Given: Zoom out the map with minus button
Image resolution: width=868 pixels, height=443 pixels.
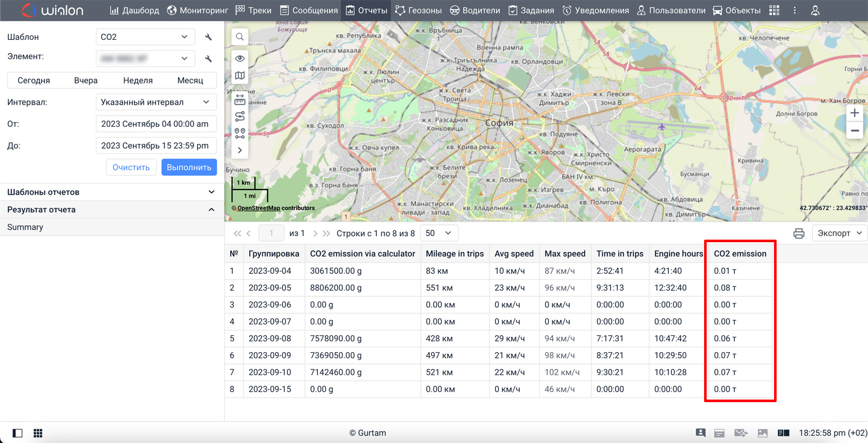Looking at the screenshot, I should point(854,131).
